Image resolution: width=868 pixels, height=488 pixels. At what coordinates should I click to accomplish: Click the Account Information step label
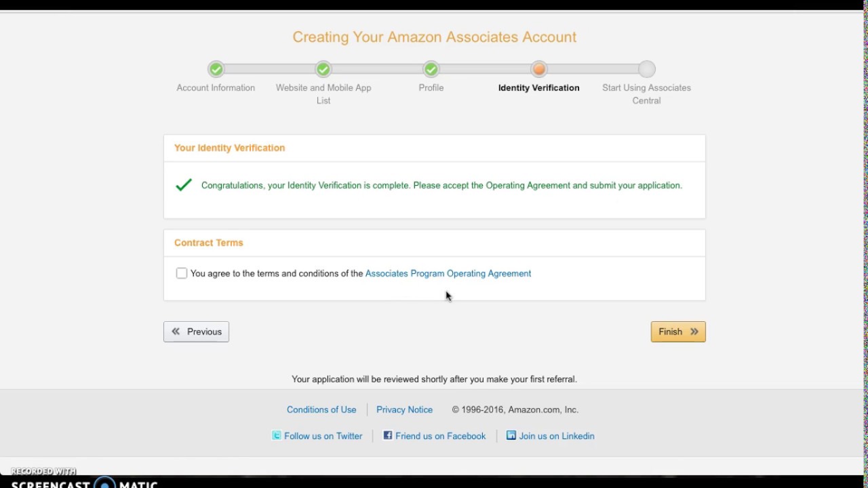(x=216, y=88)
